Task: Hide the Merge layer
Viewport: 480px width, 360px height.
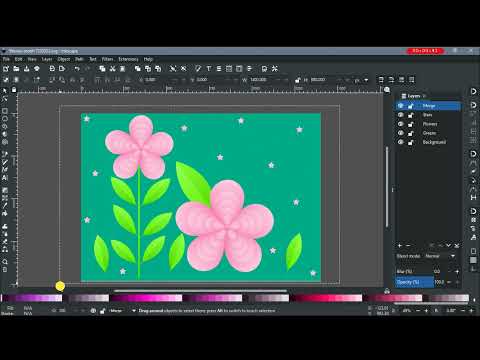Action: click(401, 106)
